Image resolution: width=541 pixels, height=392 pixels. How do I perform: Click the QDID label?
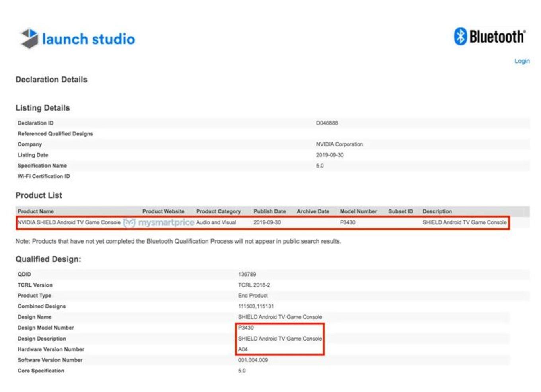coord(24,274)
